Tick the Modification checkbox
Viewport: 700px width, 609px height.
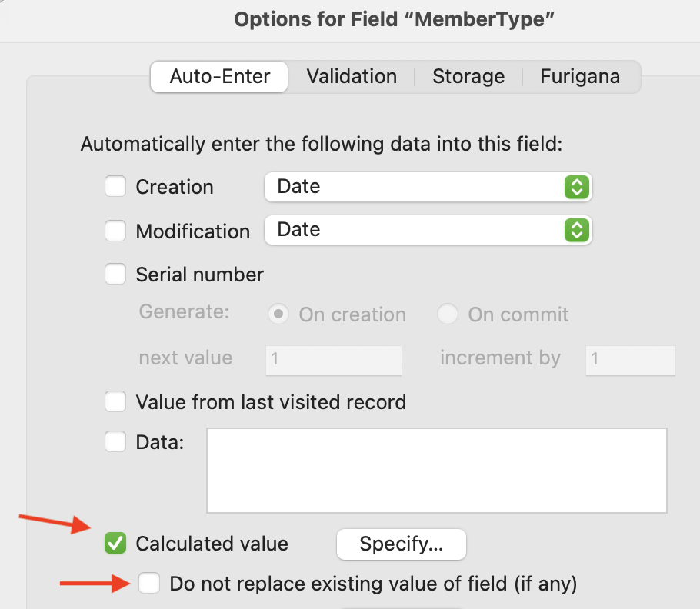click(x=115, y=231)
